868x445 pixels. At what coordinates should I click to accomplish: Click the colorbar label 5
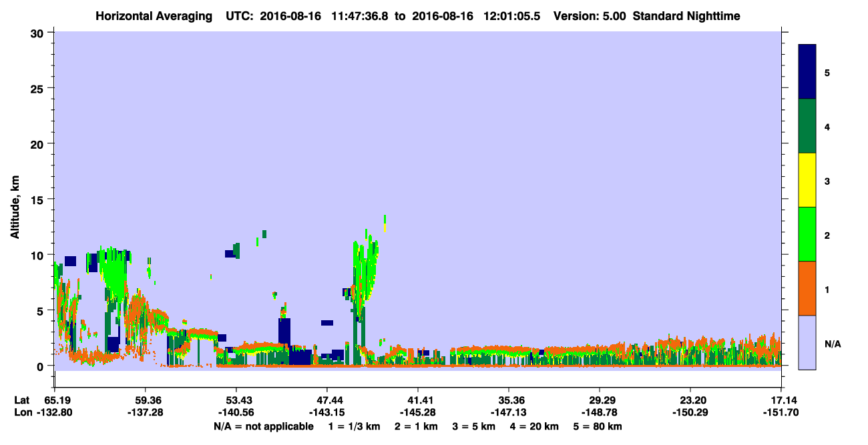[x=827, y=72]
